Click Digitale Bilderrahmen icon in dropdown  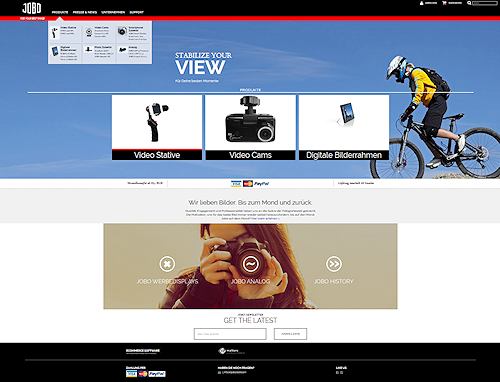pos(55,51)
